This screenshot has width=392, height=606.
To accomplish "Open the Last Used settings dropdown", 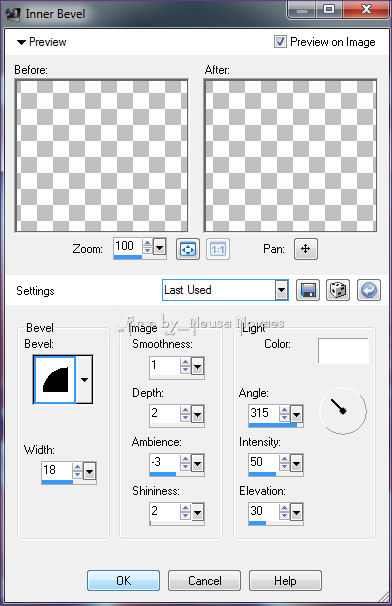I will (x=225, y=290).
